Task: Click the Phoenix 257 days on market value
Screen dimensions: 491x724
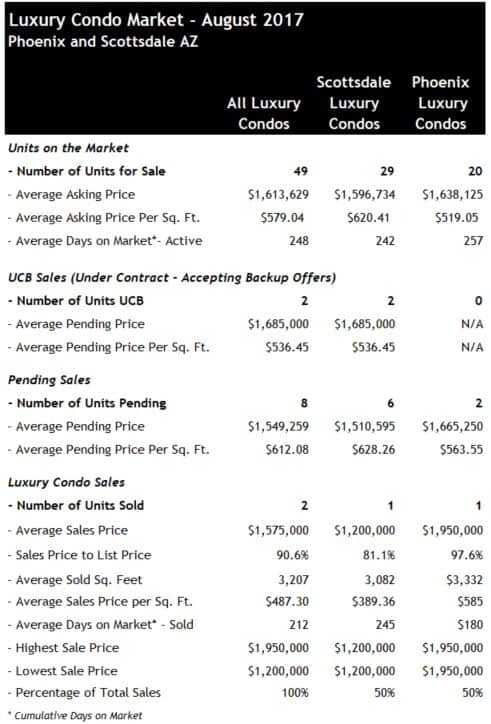Action: click(473, 241)
